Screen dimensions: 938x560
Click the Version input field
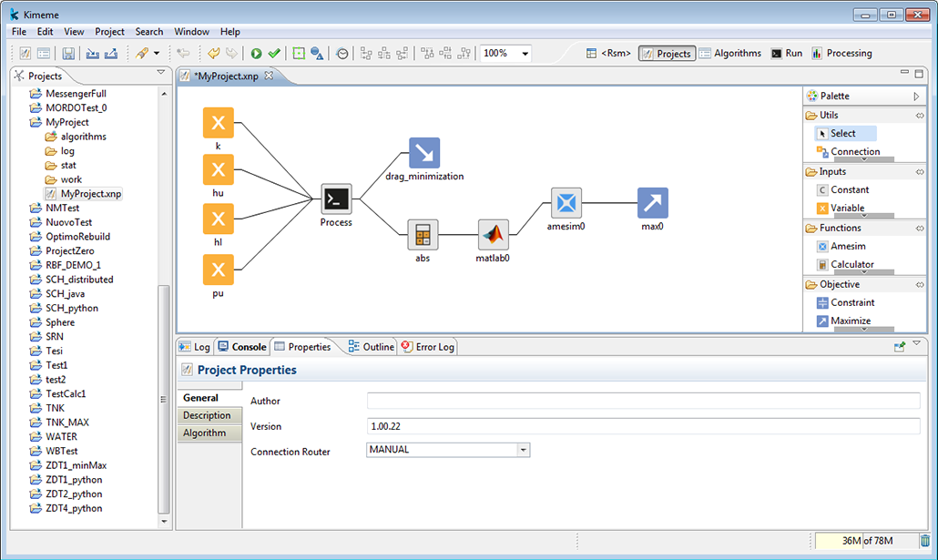643,426
